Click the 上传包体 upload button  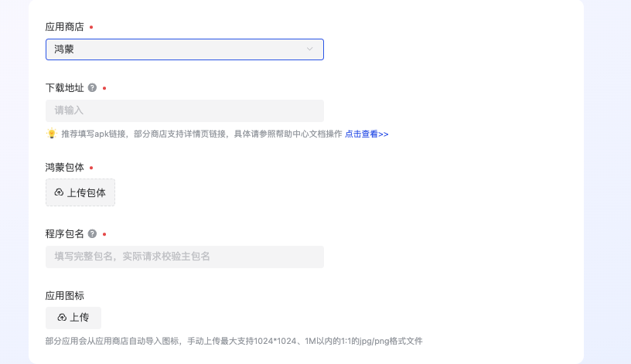pos(80,192)
